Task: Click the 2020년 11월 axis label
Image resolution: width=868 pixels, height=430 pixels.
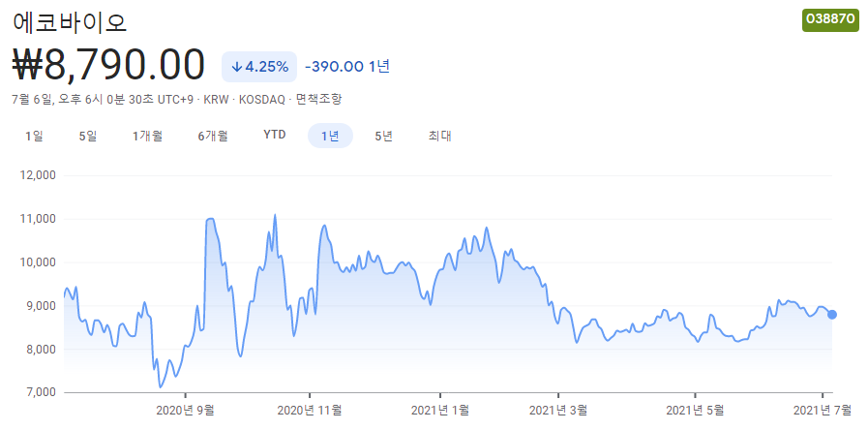Action: click(x=310, y=411)
